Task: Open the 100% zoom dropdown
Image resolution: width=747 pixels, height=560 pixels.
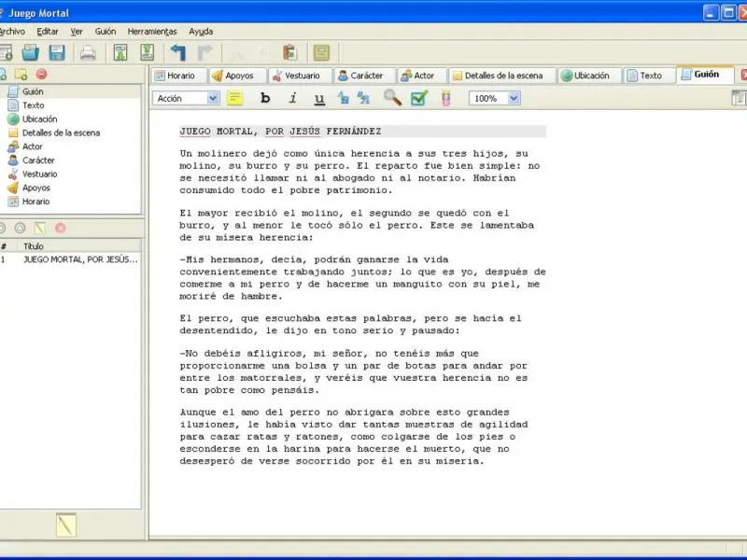Action: (514, 98)
